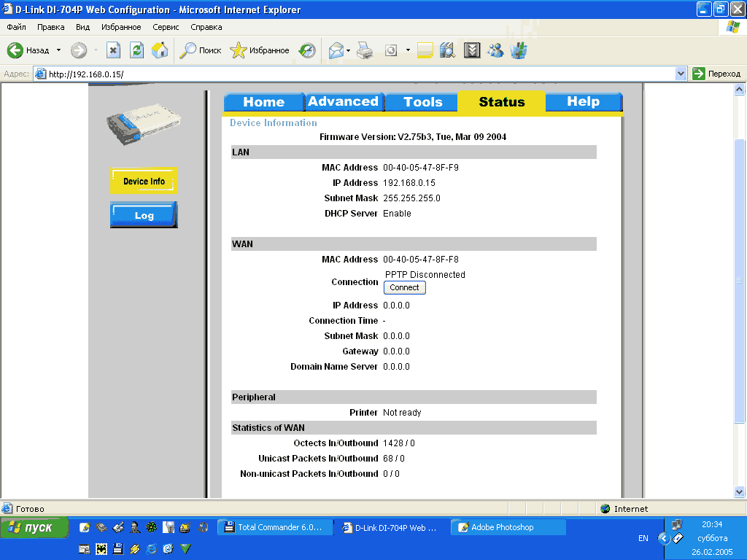Switch to Adobe Photoshop taskbar button
The image size is (747, 560).
click(508, 527)
